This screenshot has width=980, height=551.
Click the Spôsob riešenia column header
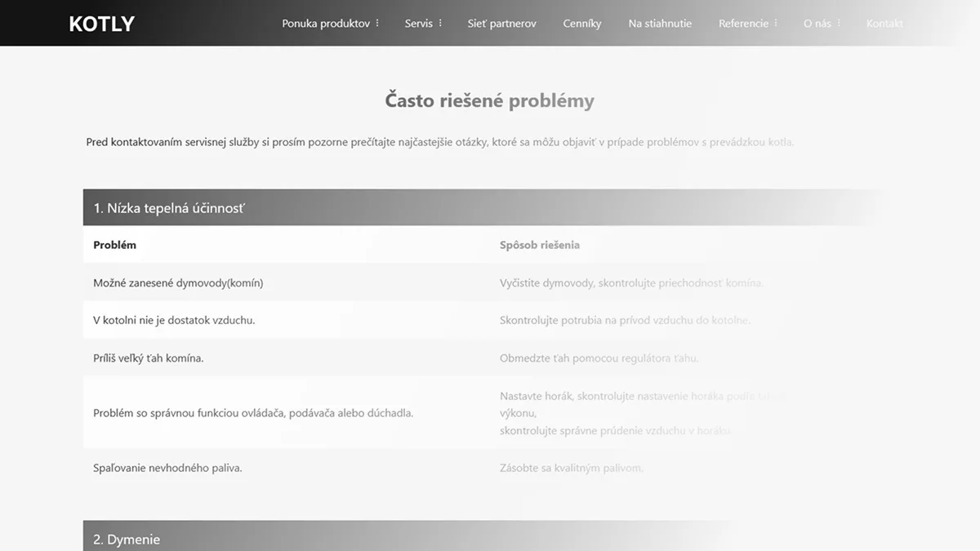539,245
